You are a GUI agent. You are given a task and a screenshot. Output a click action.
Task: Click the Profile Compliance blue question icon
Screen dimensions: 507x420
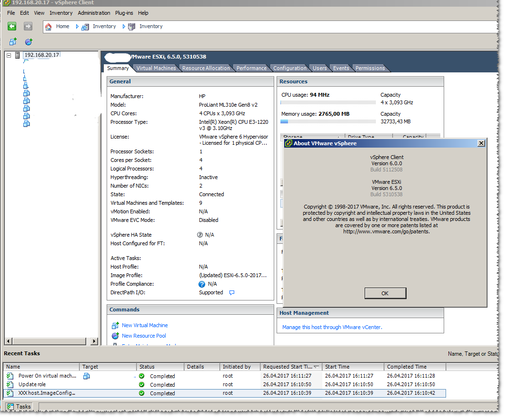click(202, 285)
